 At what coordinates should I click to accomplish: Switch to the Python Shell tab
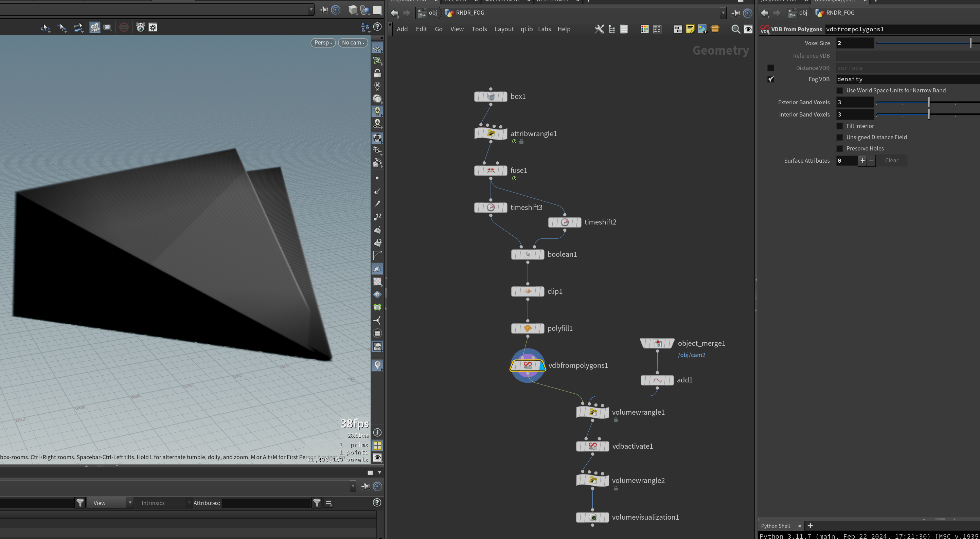[775, 526]
